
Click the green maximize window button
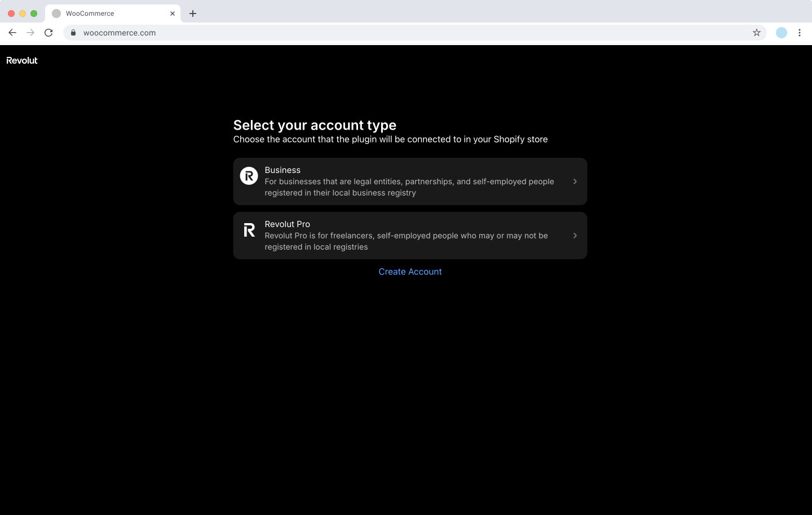coord(34,14)
